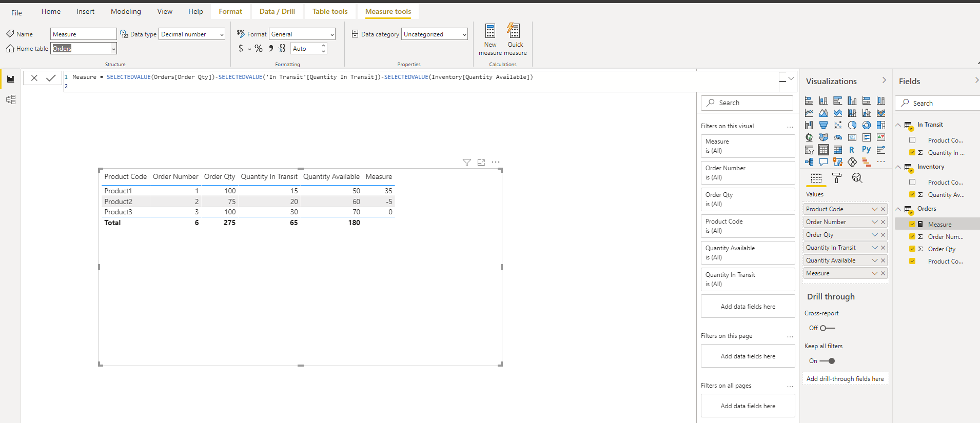Open Product Code value options chevron
Screen dimensions: 980x423
coord(875,209)
